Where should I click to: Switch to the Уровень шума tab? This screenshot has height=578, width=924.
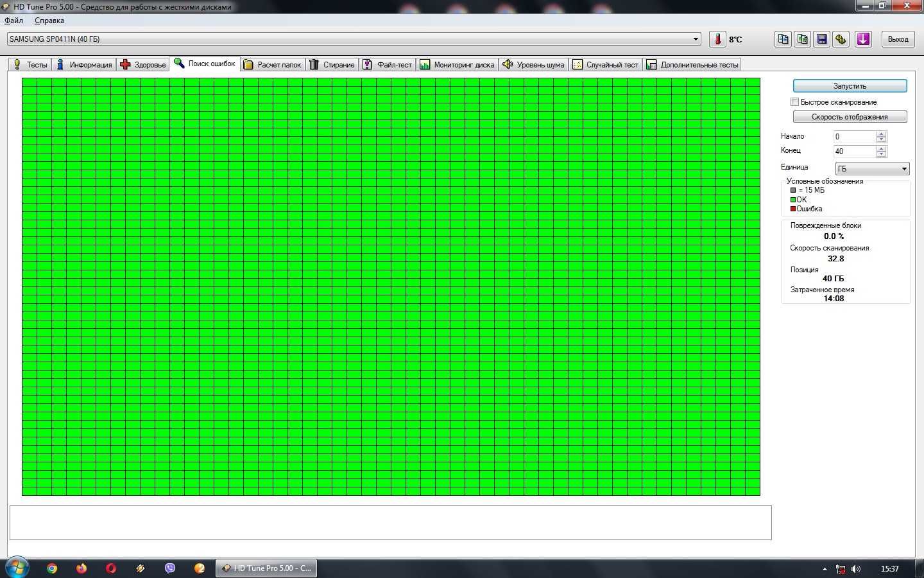pos(533,64)
